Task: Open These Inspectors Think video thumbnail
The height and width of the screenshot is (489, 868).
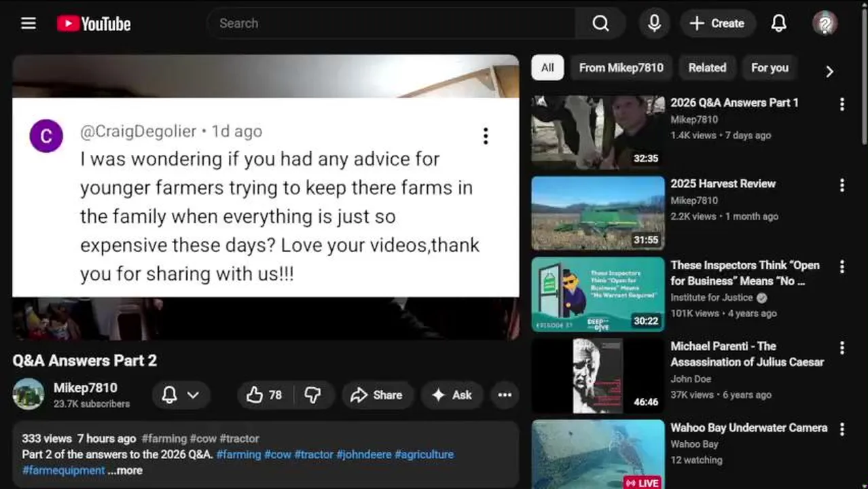Action: tap(598, 294)
